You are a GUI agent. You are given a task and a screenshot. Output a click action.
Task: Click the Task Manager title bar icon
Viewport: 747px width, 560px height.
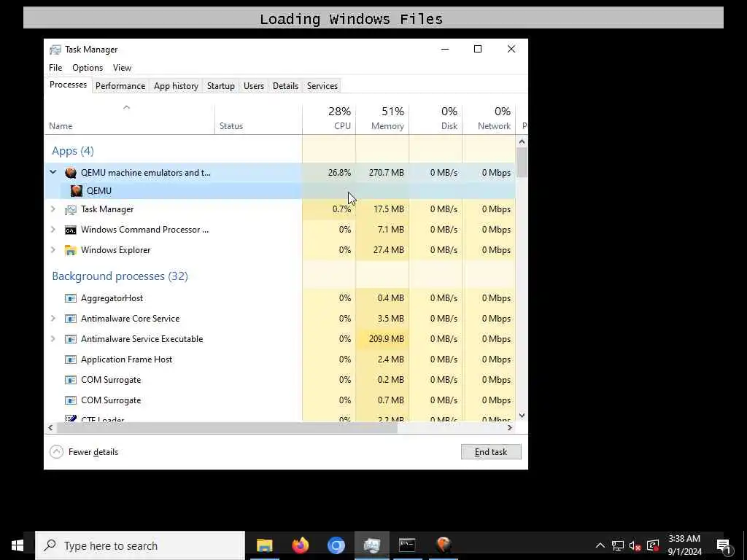tap(55, 50)
